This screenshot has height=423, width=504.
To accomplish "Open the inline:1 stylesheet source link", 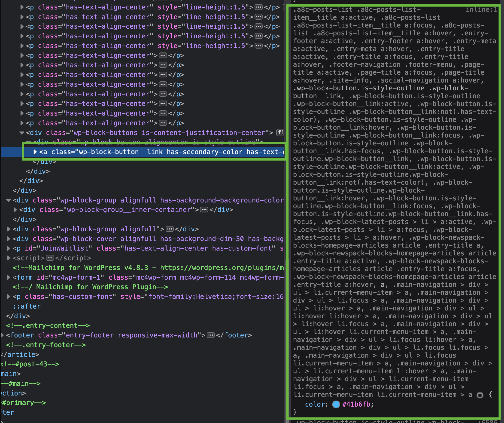I will click(481, 9).
